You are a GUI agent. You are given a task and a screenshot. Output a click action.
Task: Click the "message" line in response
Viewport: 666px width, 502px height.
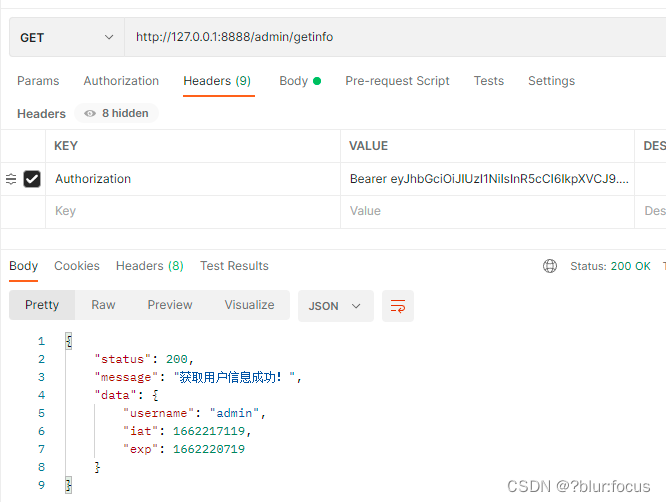[198, 377]
